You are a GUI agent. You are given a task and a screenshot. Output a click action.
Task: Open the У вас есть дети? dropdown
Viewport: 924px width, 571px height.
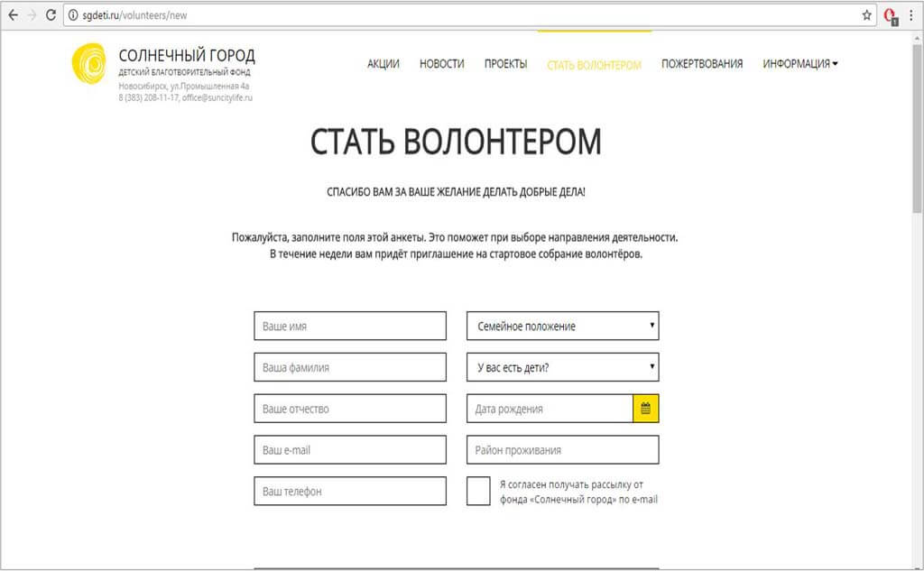click(x=562, y=367)
